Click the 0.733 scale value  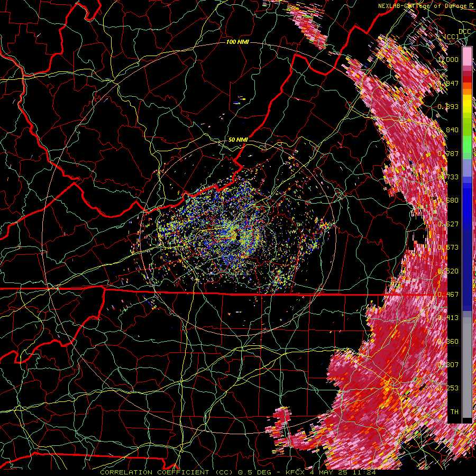(x=448, y=177)
